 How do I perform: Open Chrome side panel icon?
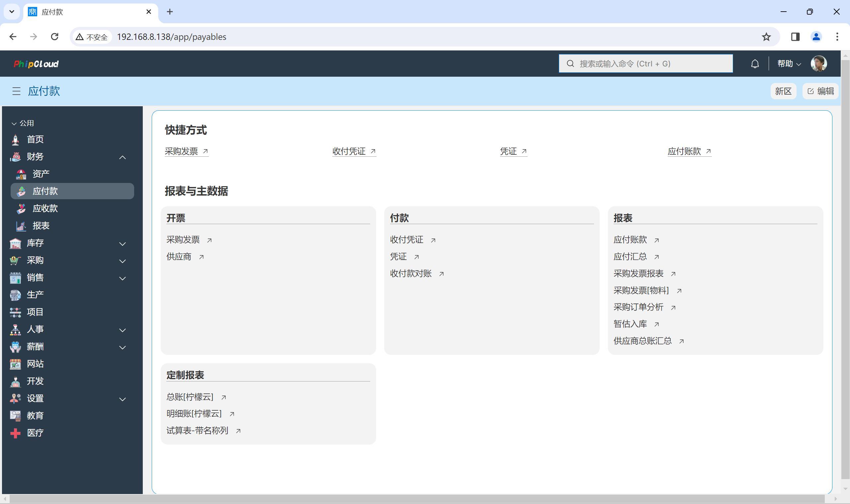[x=795, y=37]
